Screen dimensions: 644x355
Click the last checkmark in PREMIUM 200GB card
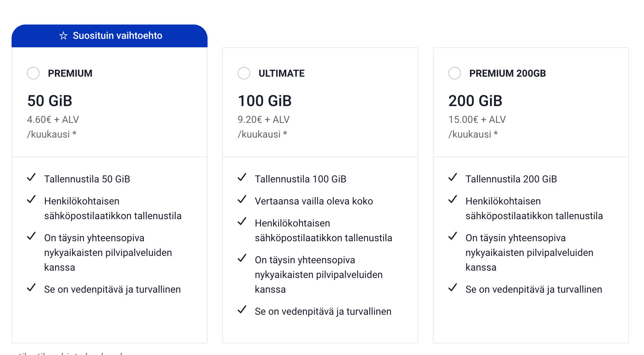tap(453, 288)
